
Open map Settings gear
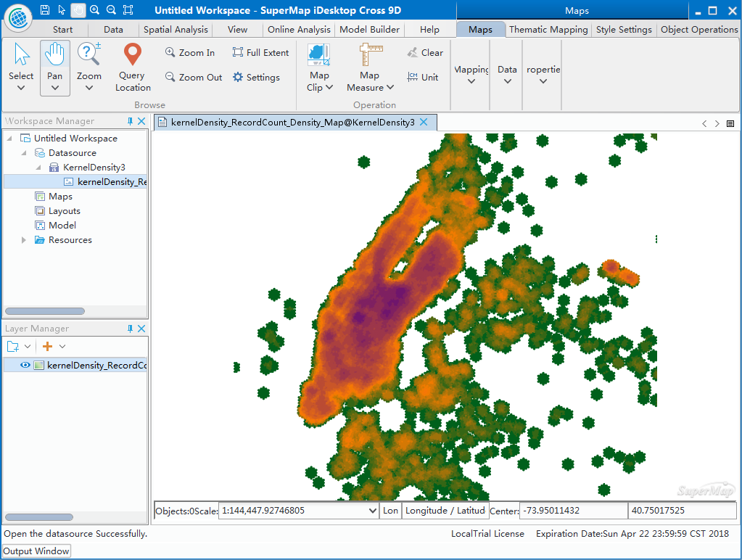pos(256,78)
